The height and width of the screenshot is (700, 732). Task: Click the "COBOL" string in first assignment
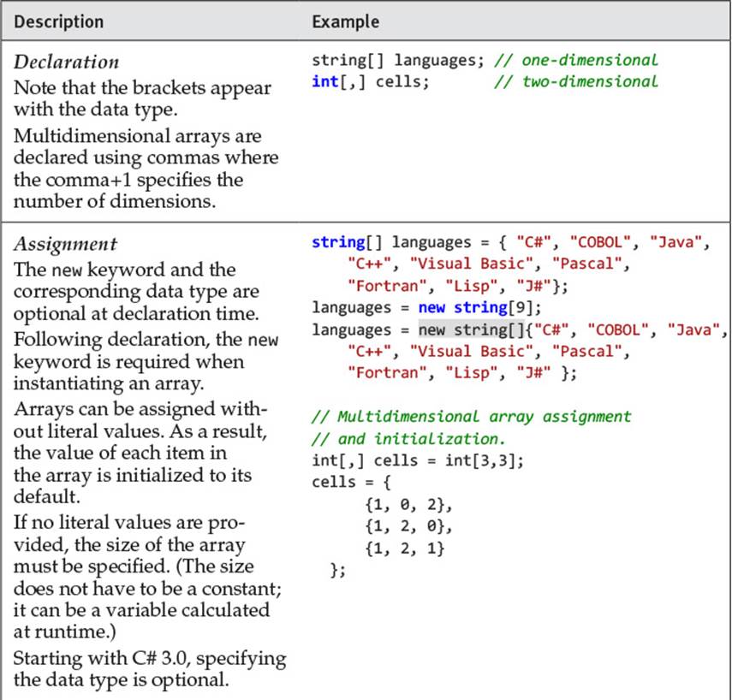click(600, 242)
